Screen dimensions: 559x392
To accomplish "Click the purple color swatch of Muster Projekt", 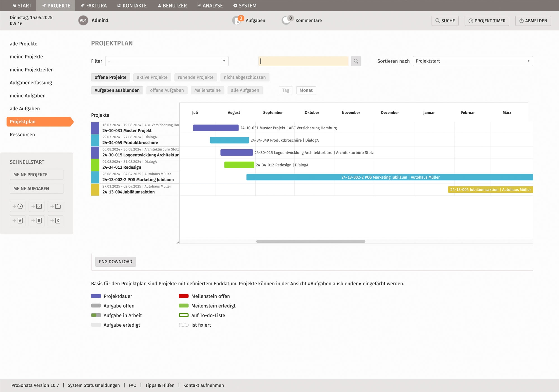I will pos(95,128).
